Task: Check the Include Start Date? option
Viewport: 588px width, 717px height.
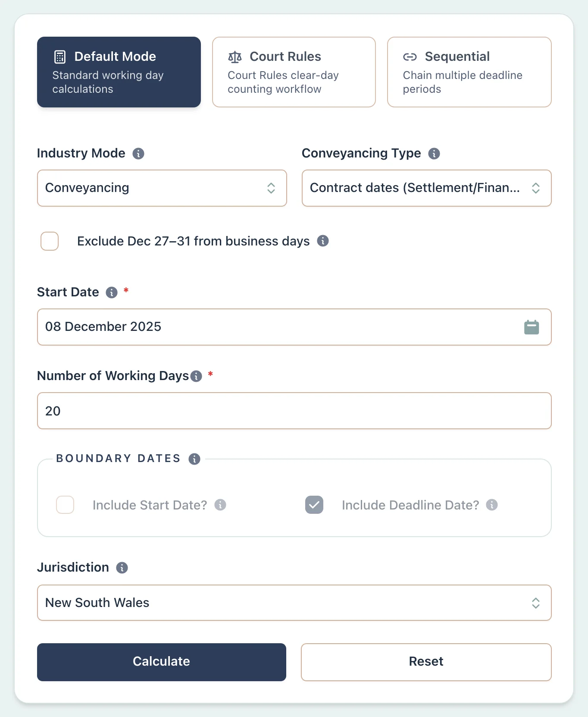Action: click(65, 505)
